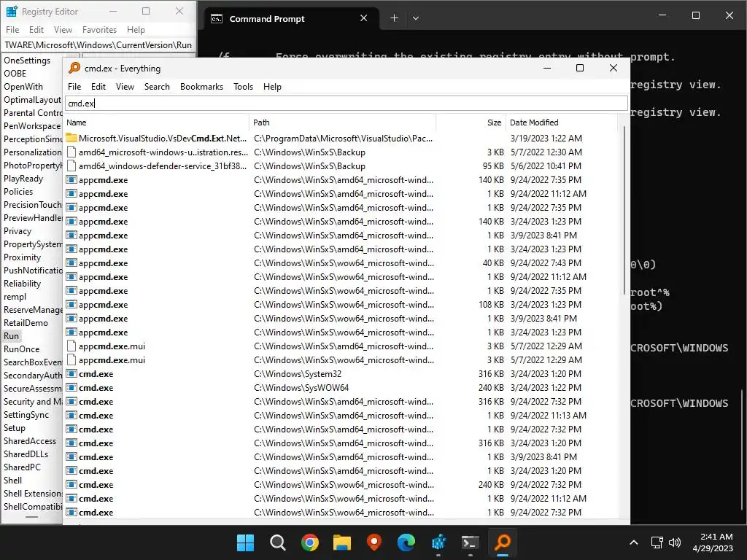Select appcmd.exe.mui in wow64 path icon

point(71,360)
